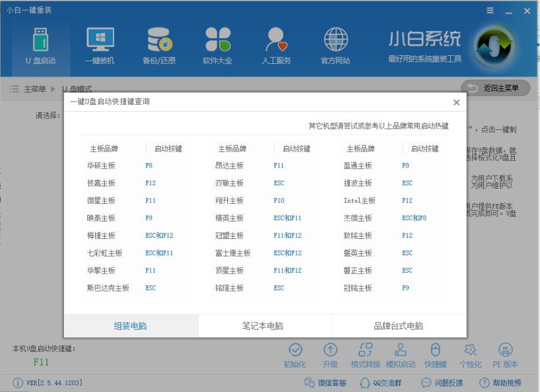The image size is (540, 392).
Task: Click the 昂达主板 row label
Action: (x=229, y=166)
